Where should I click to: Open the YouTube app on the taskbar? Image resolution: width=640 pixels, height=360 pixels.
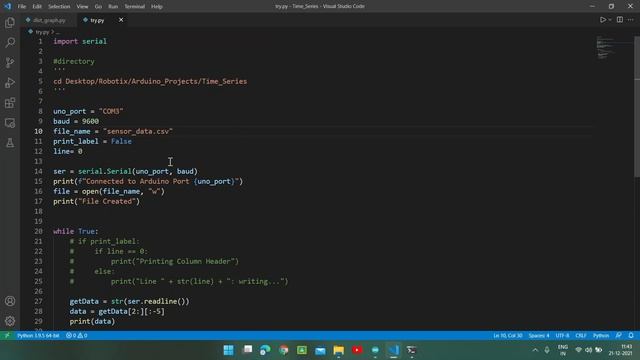[x=357, y=350]
